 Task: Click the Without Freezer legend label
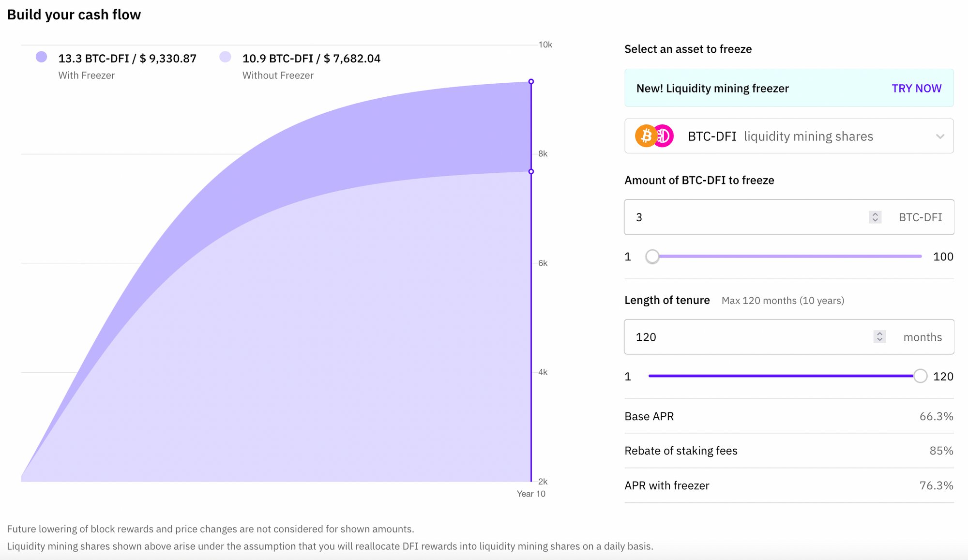(278, 76)
